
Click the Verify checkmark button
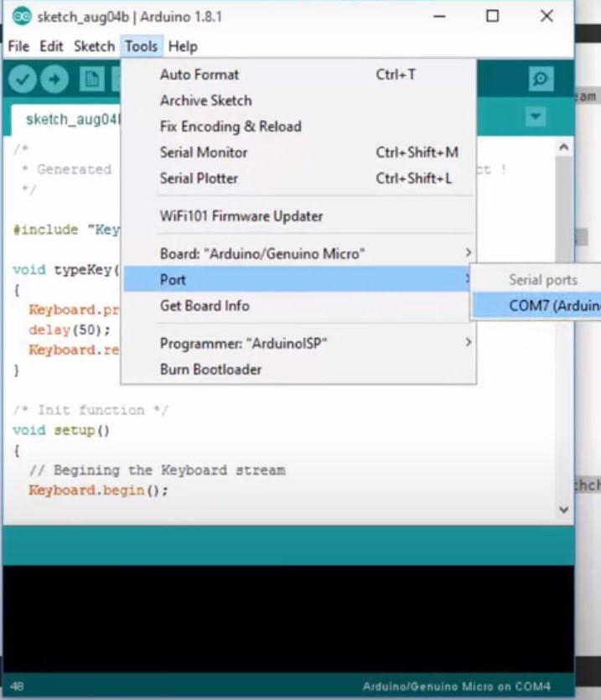tap(23, 79)
